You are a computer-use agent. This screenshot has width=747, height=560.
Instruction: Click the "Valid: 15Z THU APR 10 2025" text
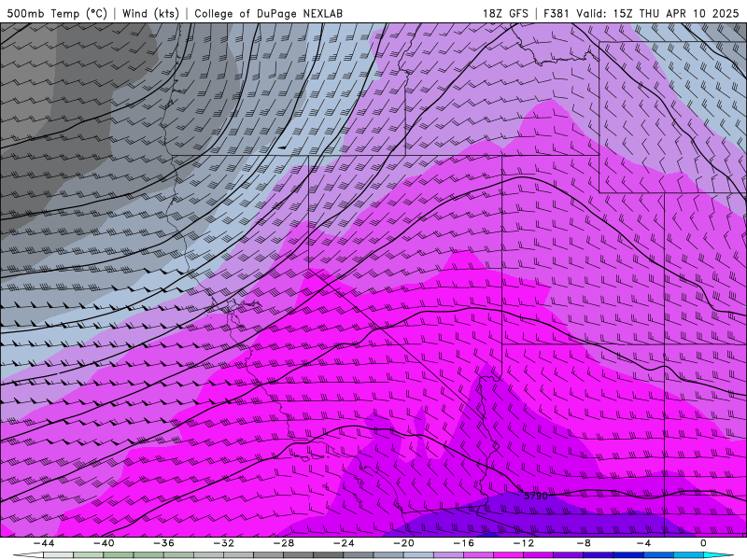657,13
